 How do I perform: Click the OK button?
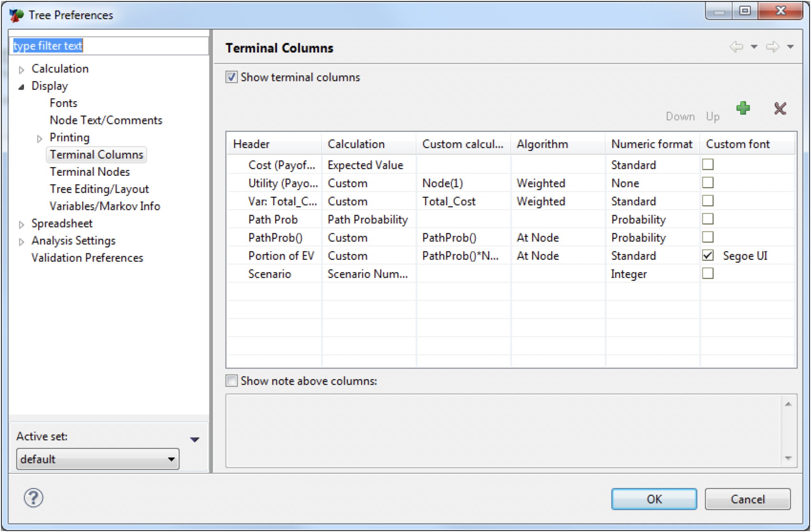[x=654, y=499]
